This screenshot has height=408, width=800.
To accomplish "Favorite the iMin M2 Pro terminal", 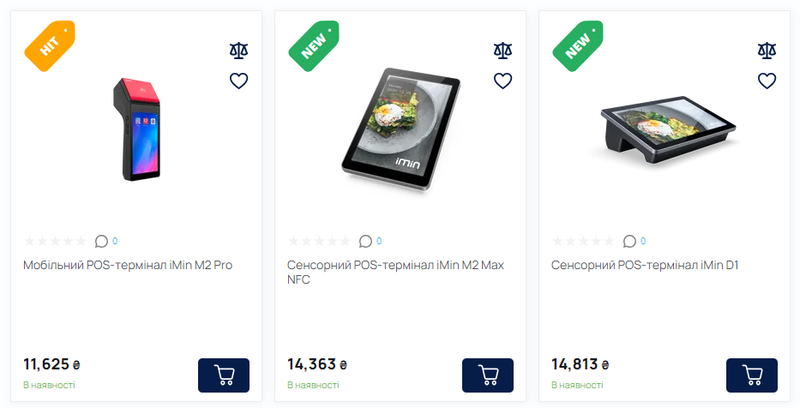I will tap(238, 81).
